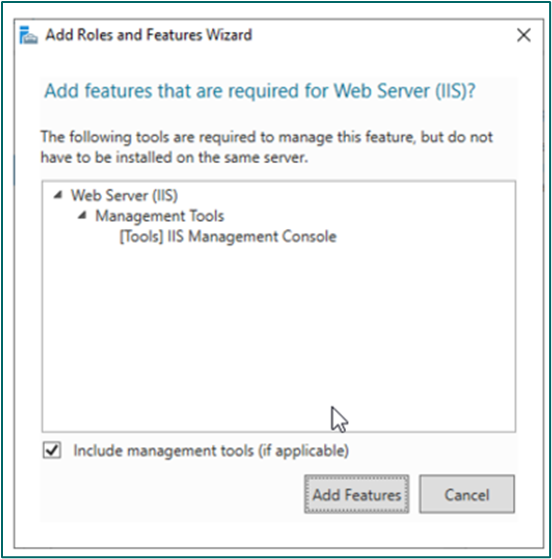The height and width of the screenshot is (559, 552).
Task: Click the 'Add Roles and Features Wizard' title text
Action: (149, 35)
